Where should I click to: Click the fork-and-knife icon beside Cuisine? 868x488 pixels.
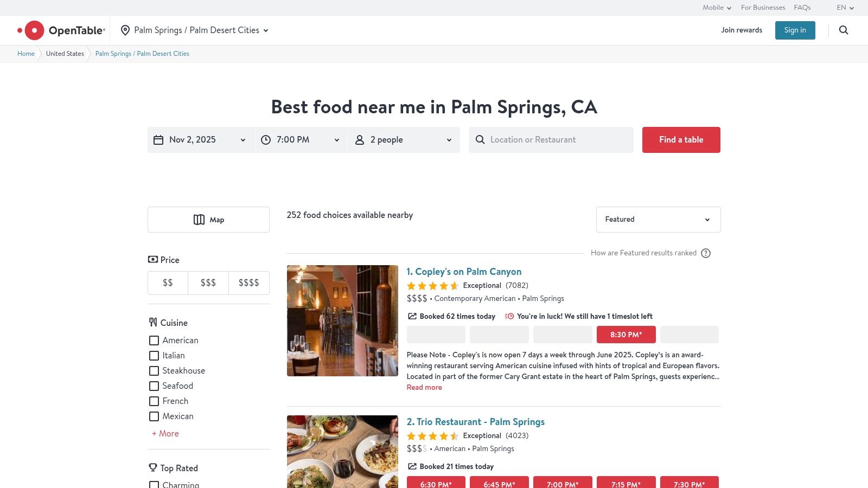(x=152, y=322)
